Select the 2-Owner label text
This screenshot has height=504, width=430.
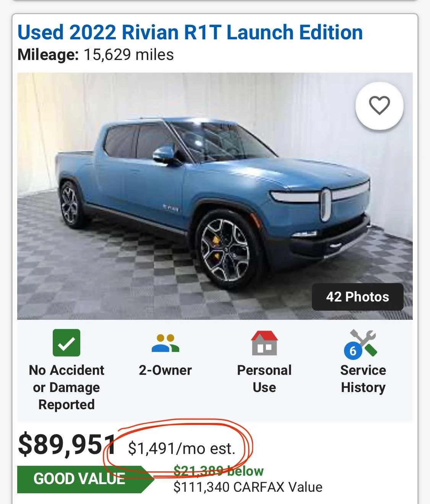pos(165,370)
